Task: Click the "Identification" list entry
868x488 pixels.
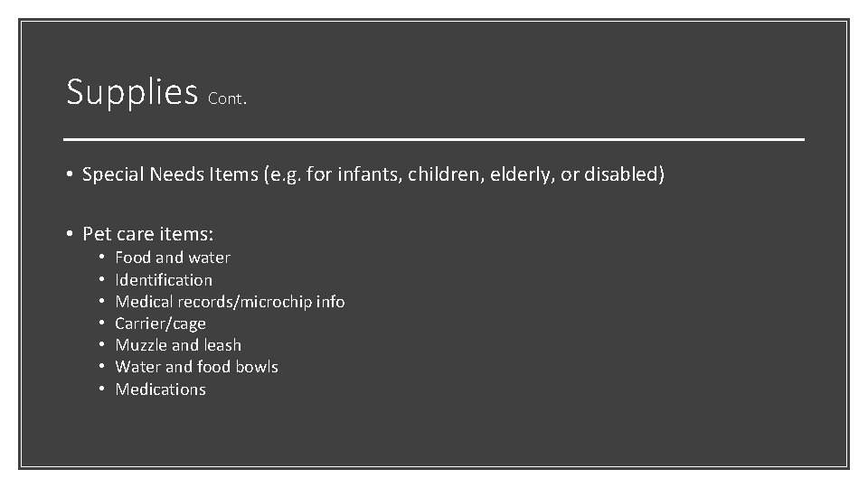Action: point(164,280)
